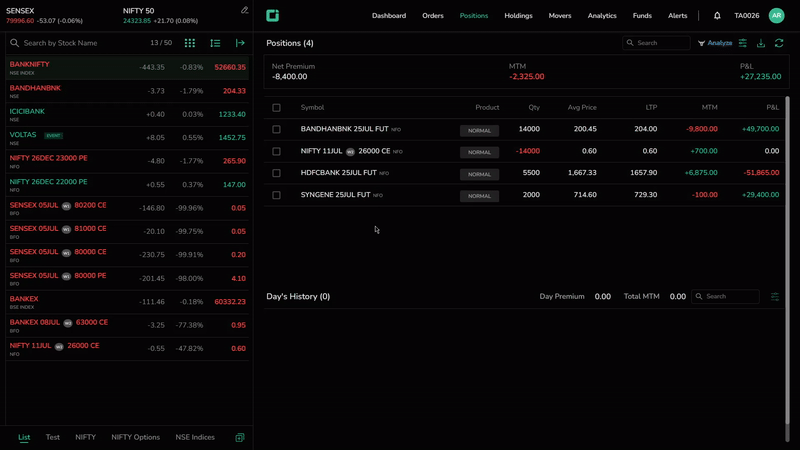Download positions with download icon
The height and width of the screenshot is (450, 800).
click(761, 43)
